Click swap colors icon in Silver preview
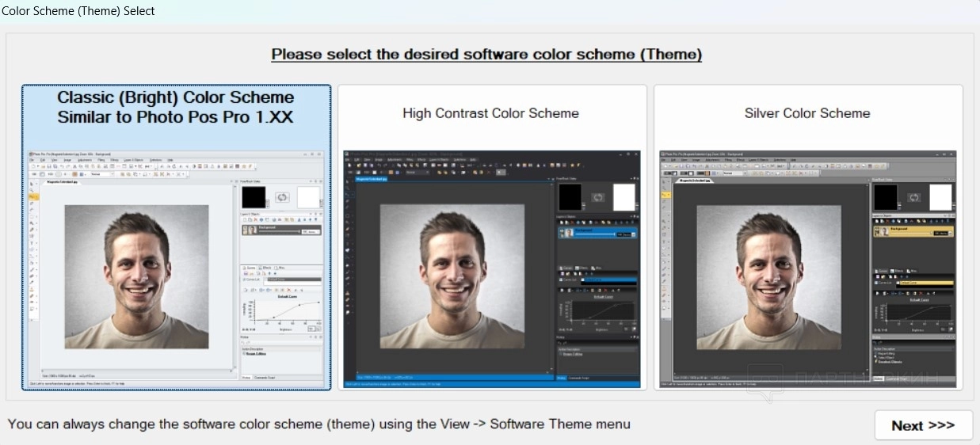This screenshot has width=980, height=445. (913, 197)
